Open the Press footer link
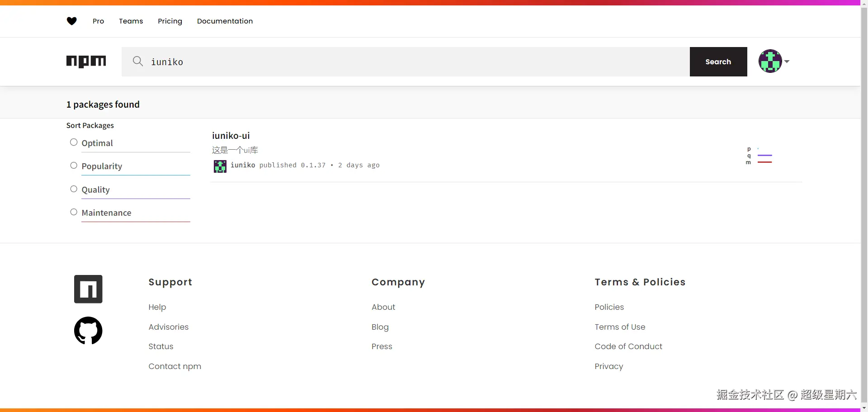Image resolution: width=868 pixels, height=412 pixels. (382, 346)
